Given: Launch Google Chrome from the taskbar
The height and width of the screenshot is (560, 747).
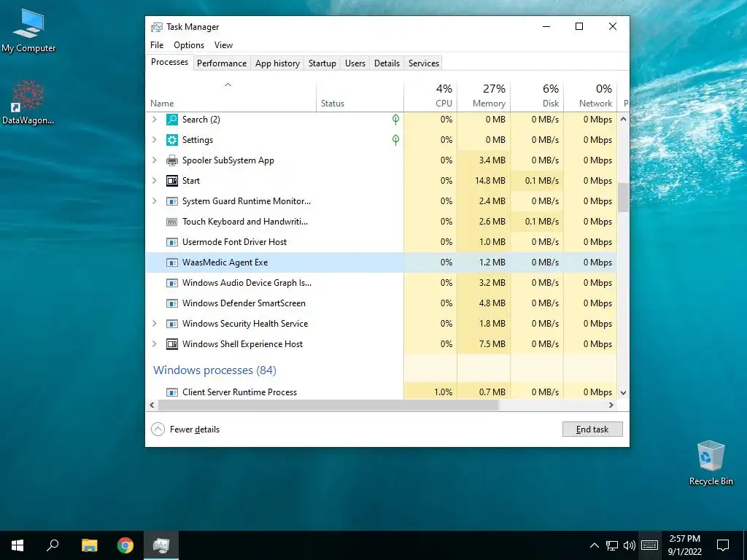Looking at the screenshot, I should click(125, 545).
